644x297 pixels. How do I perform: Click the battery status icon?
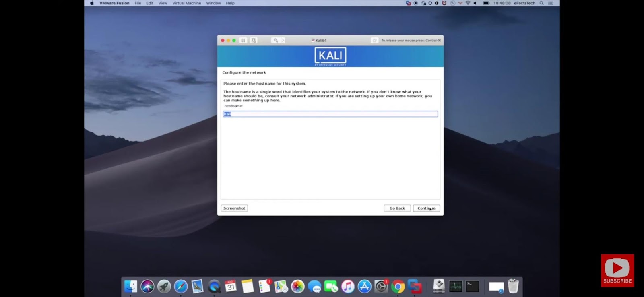(486, 3)
